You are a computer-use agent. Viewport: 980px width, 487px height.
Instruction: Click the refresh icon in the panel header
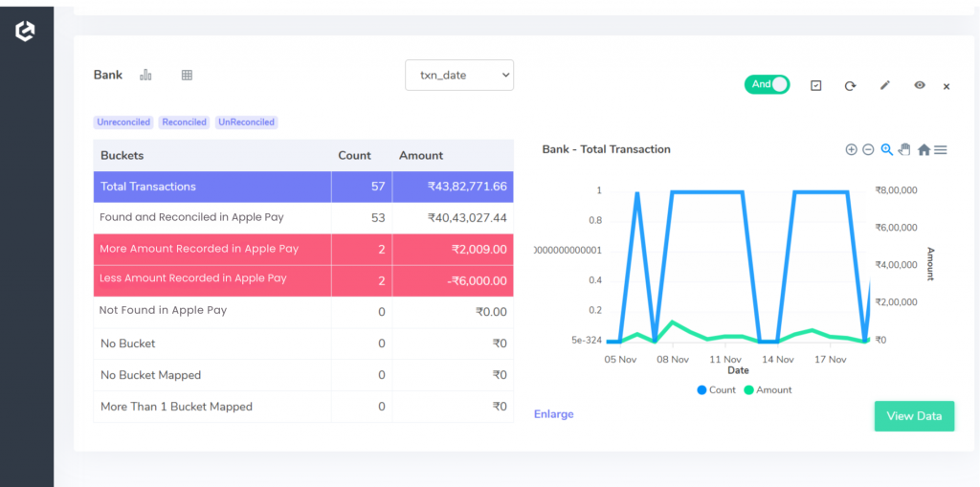(x=850, y=86)
